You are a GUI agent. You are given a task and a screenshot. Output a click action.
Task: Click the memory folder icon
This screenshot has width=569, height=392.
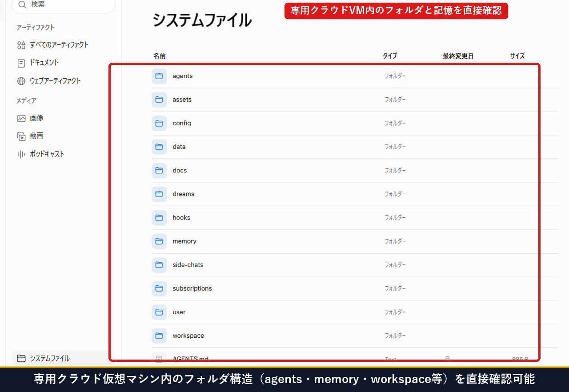click(x=159, y=241)
